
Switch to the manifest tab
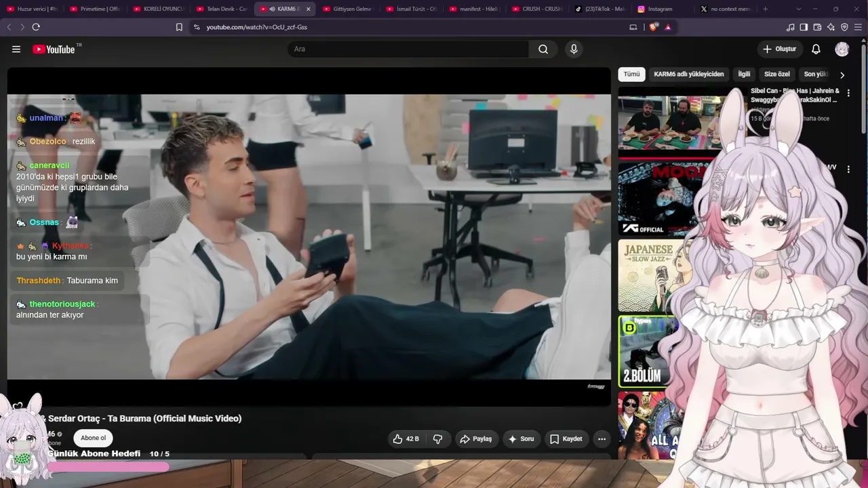[475, 9]
